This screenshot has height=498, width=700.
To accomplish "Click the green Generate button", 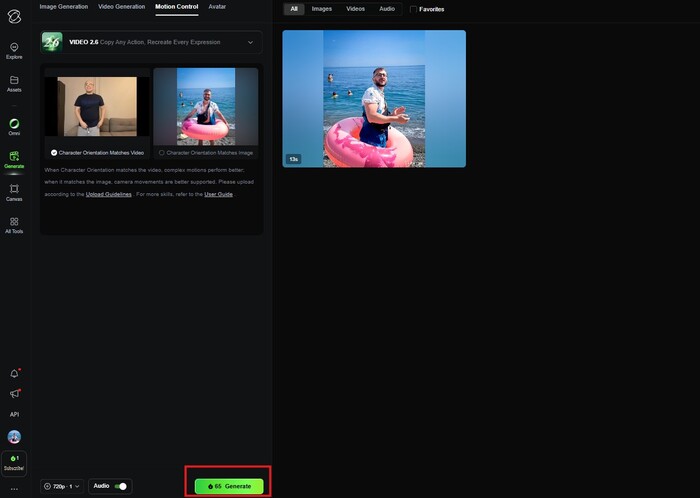I will click(229, 486).
